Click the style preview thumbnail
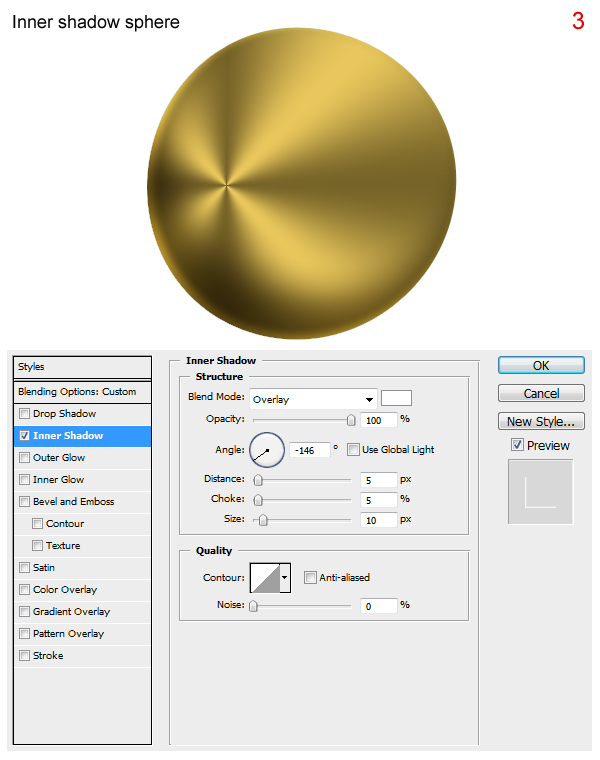 (x=540, y=491)
